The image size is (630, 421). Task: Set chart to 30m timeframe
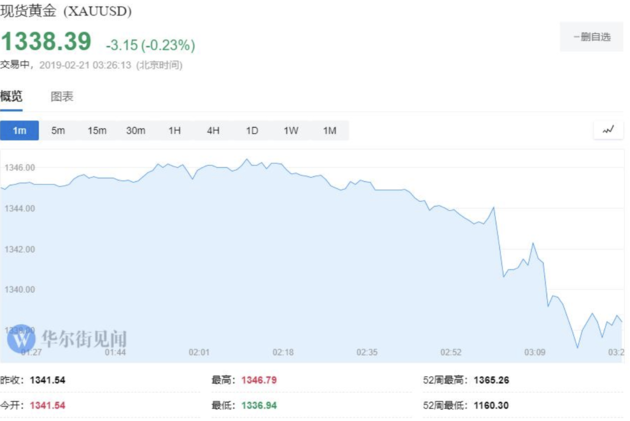[136, 131]
